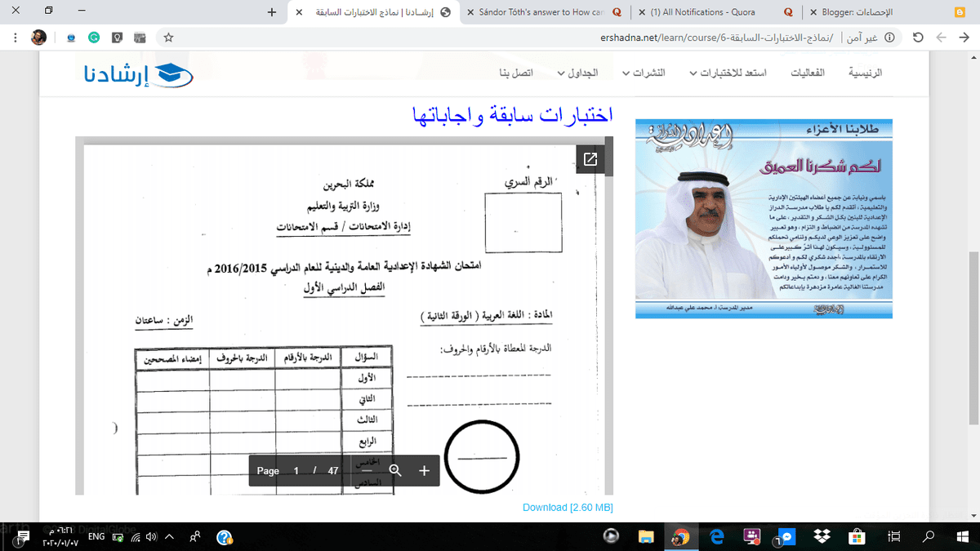Image resolution: width=980 pixels, height=551 pixels.
Task: Open Microsoft Store from the taskbar
Action: point(857,537)
